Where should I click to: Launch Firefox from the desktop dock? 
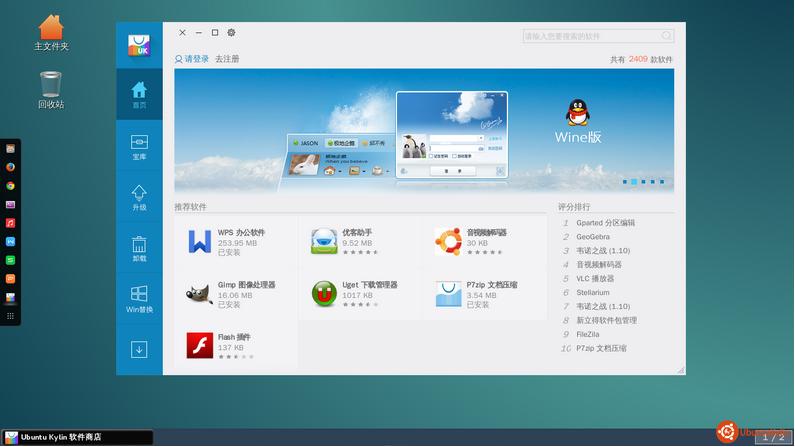(x=11, y=166)
